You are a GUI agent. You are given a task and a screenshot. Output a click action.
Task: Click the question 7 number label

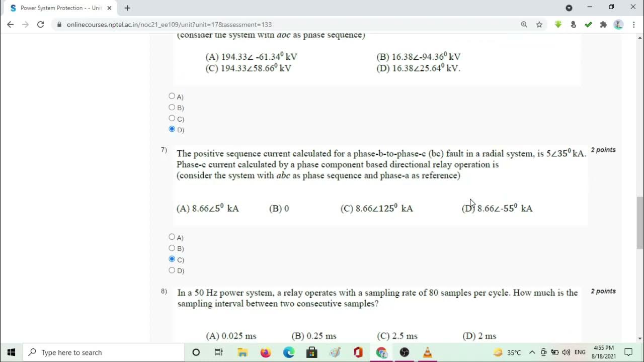pos(164,150)
